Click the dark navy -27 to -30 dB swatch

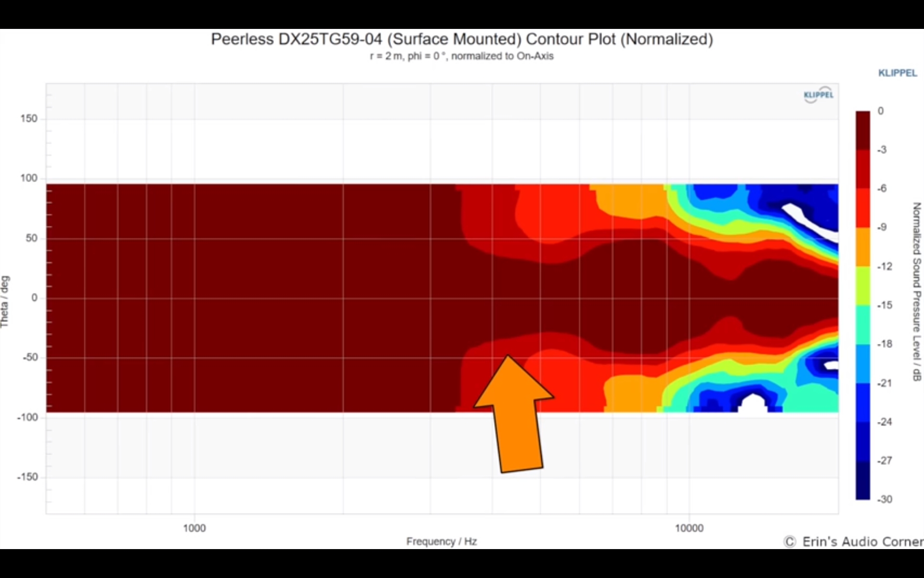coord(863,480)
